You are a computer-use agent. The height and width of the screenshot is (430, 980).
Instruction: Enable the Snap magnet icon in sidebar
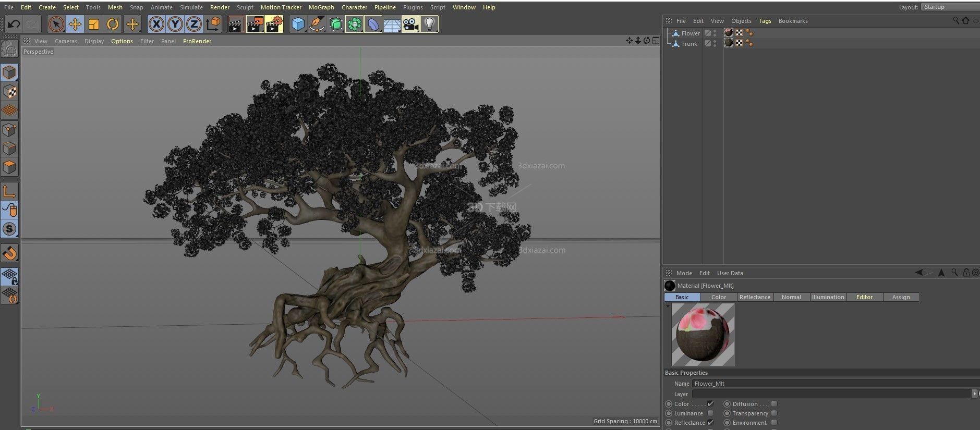click(x=9, y=253)
